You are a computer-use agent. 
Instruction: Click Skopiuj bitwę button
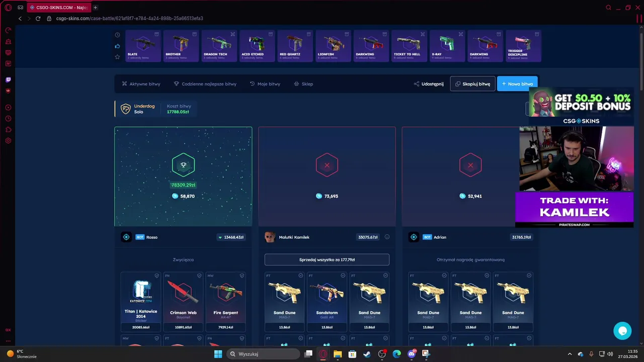pyautogui.click(x=472, y=84)
